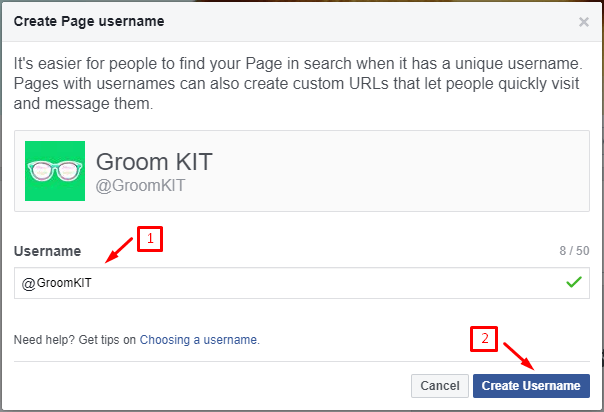Viewport: 604px width, 412px height.
Task: Click the 8 / 50 character counter
Action: click(574, 251)
